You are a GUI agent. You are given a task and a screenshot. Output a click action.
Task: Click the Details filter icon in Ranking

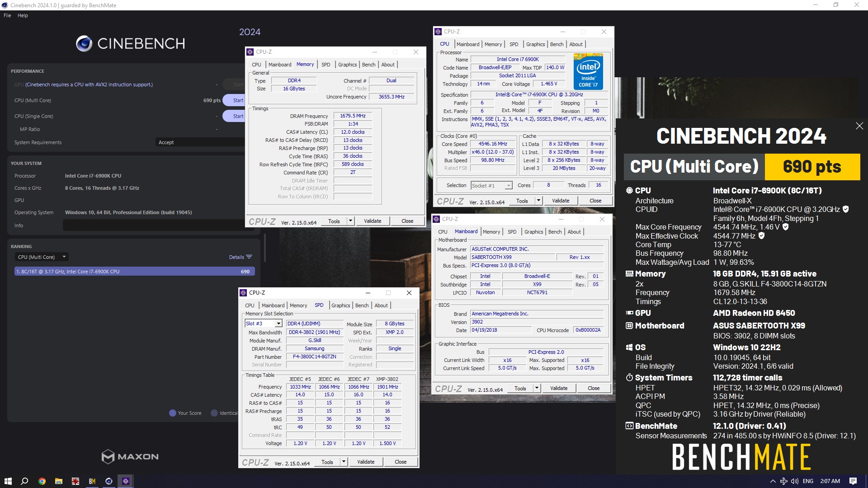pyautogui.click(x=249, y=257)
